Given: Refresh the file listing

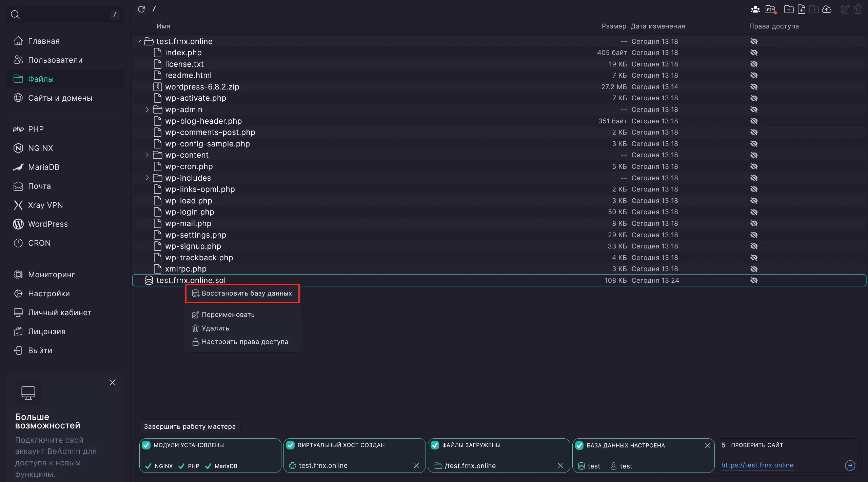Looking at the screenshot, I should tap(142, 9).
